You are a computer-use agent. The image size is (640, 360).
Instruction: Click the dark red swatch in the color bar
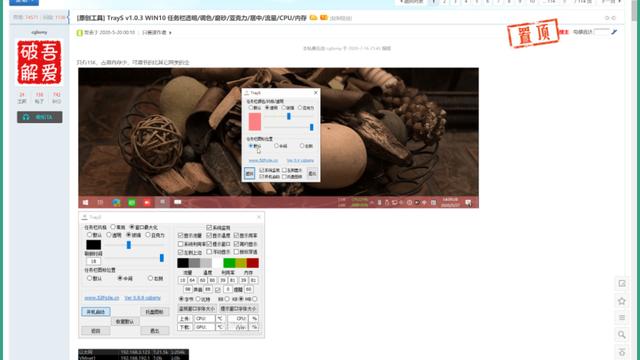(x=253, y=263)
